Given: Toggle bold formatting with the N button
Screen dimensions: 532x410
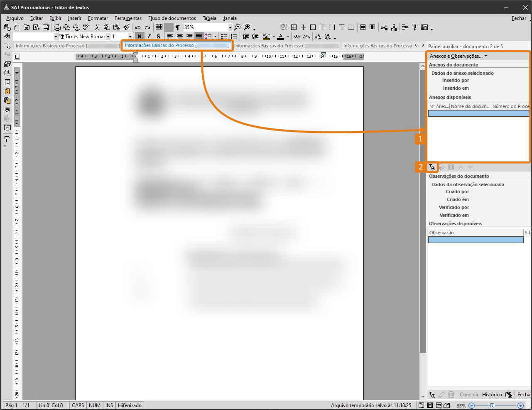Looking at the screenshot, I should [140, 37].
